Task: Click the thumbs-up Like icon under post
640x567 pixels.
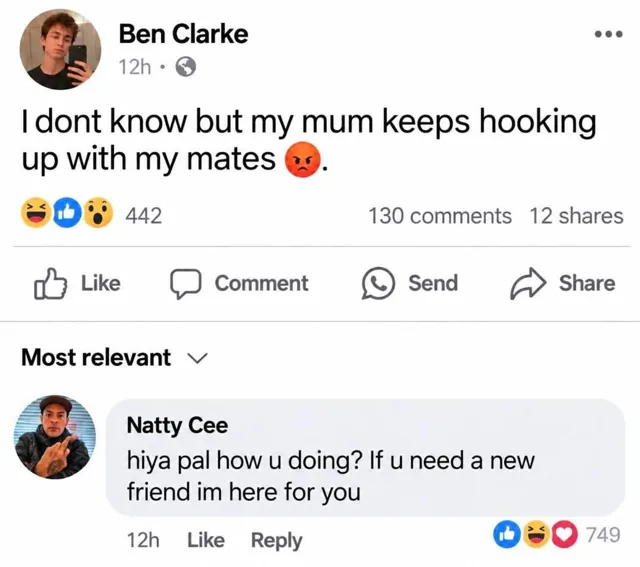Action: pos(50,284)
